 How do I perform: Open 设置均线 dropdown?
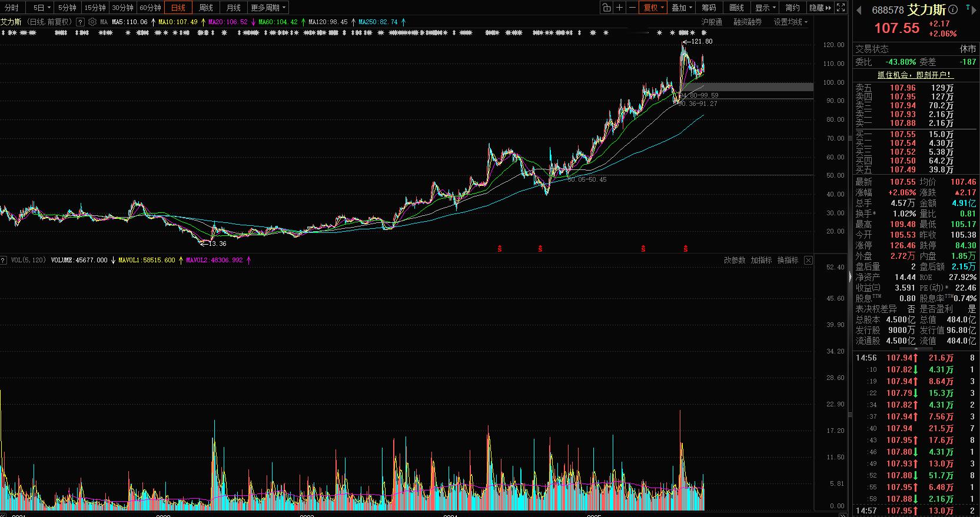coord(790,22)
